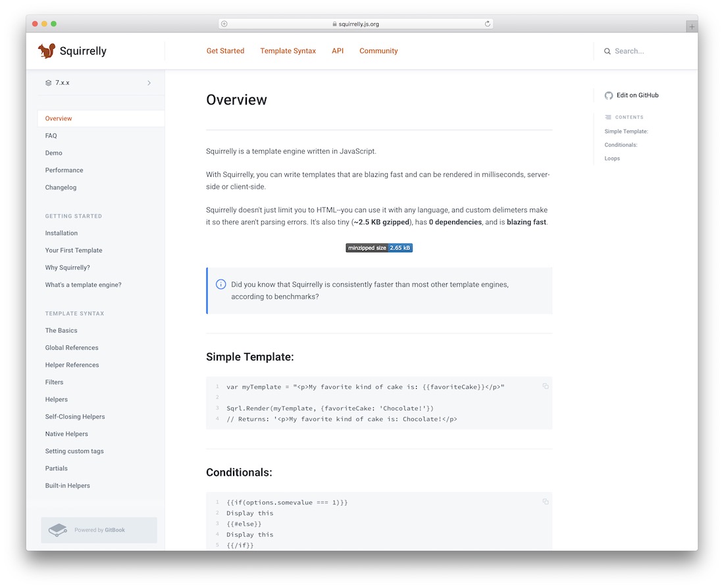Image resolution: width=724 pixels, height=588 pixels.
Task: Click the GitBook logo icon
Action: point(58,530)
